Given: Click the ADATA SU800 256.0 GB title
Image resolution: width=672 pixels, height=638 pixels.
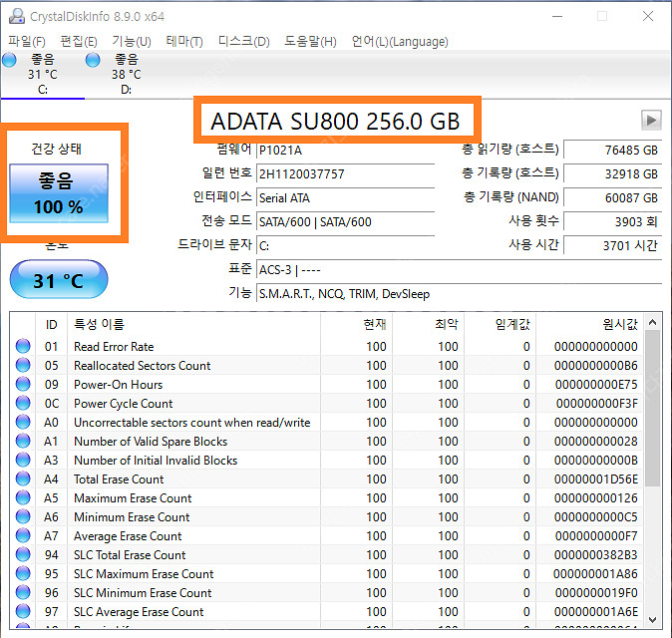Looking at the screenshot, I should point(336,122).
